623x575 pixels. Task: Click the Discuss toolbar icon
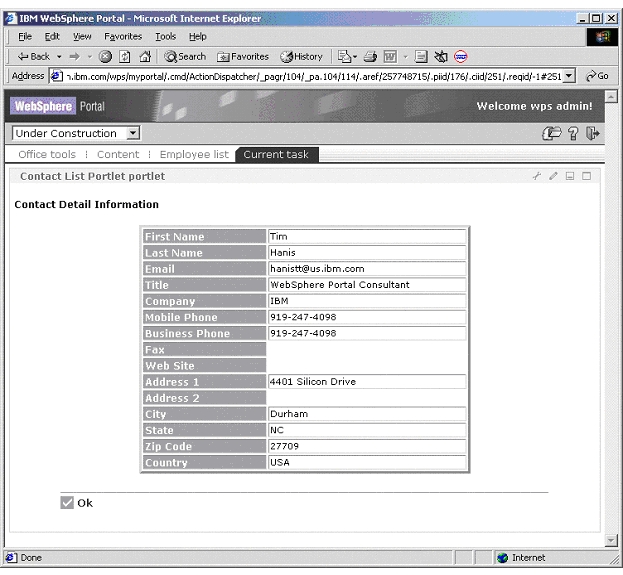click(x=421, y=57)
